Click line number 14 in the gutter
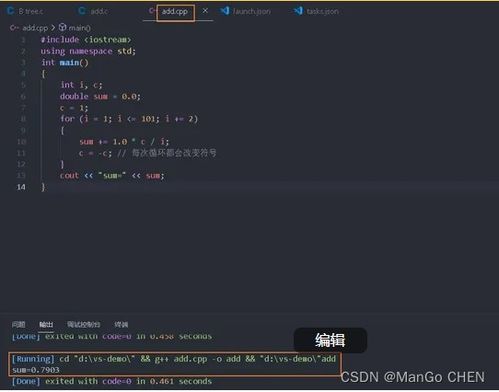 [21, 187]
